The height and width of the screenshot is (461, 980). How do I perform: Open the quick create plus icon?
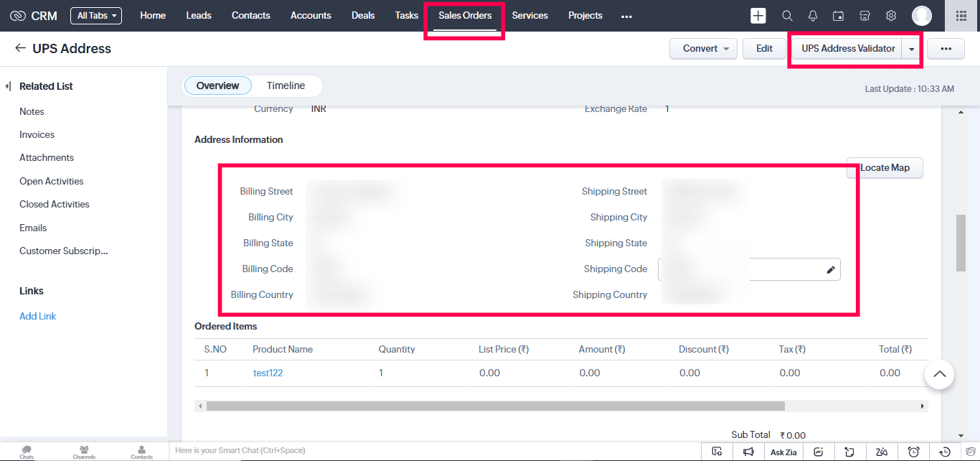pyautogui.click(x=758, y=16)
